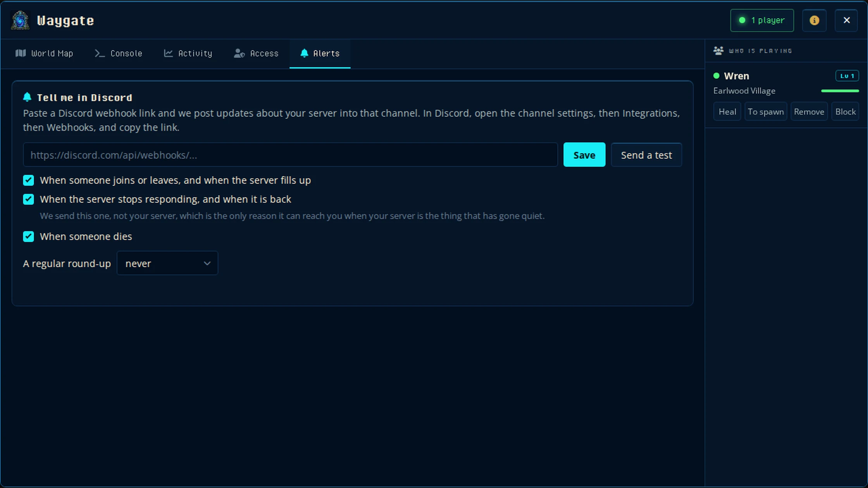The width and height of the screenshot is (868, 488).
Task: Heal the player Wren
Action: 727,112
